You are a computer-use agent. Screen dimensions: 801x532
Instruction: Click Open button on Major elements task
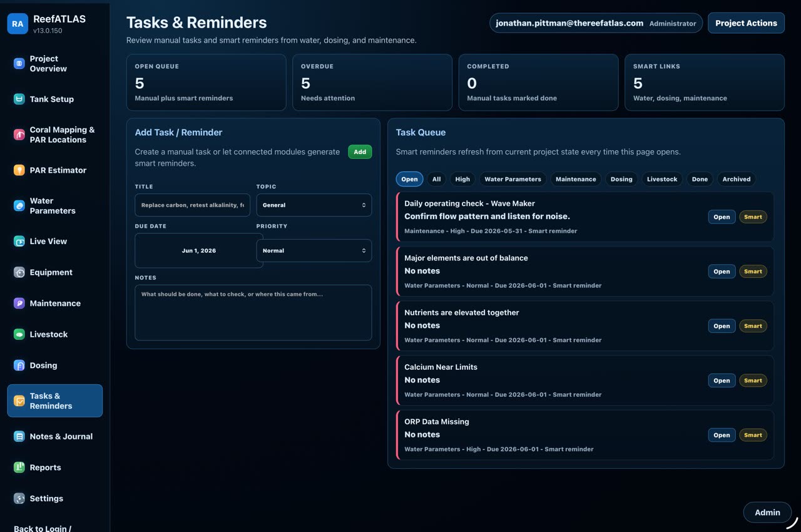point(722,272)
